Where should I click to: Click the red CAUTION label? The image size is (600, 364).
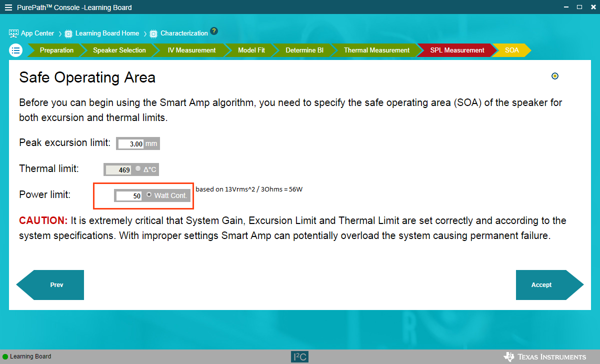coord(43,220)
